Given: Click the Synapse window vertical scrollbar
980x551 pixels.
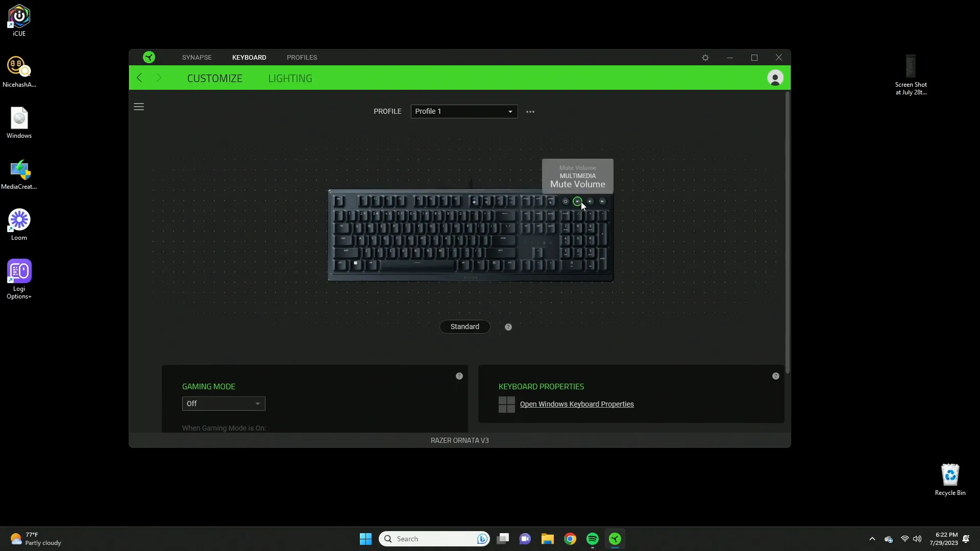Looking at the screenshot, I should point(788,232).
